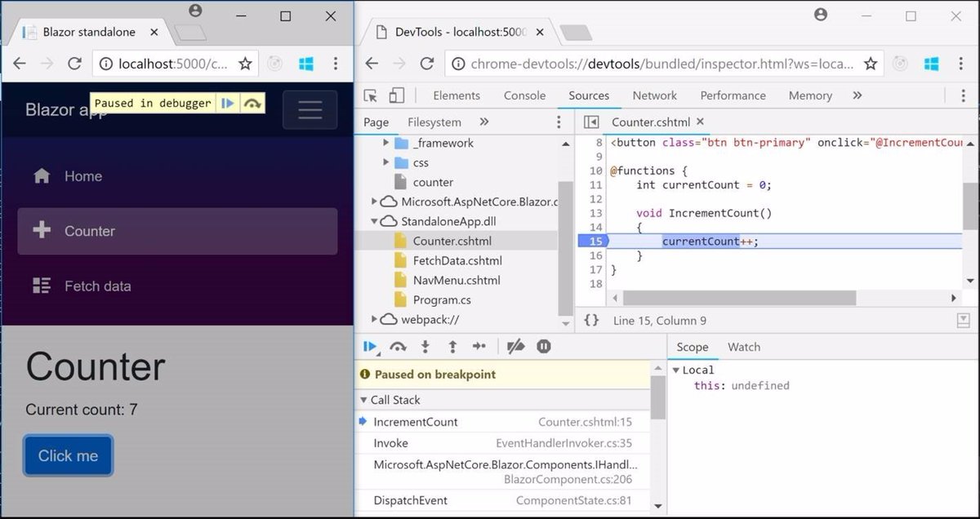980x519 pixels.
Task: Open Program.cs in file tree
Action: 442,299
